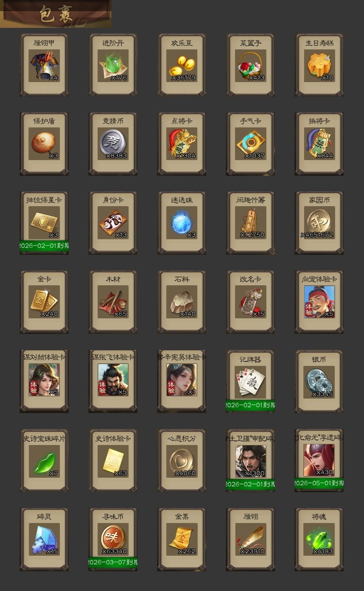Click the 竞猜币 silver coin icon
Image resolution: width=364 pixels, height=591 pixels.
point(113,144)
